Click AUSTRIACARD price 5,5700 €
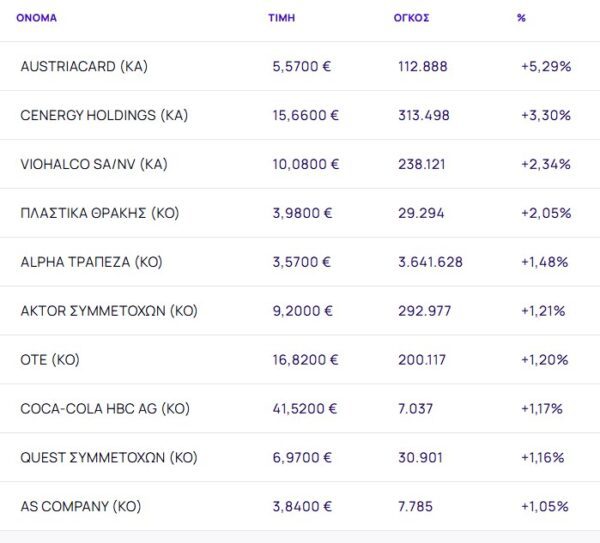 (x=301, y=66)
